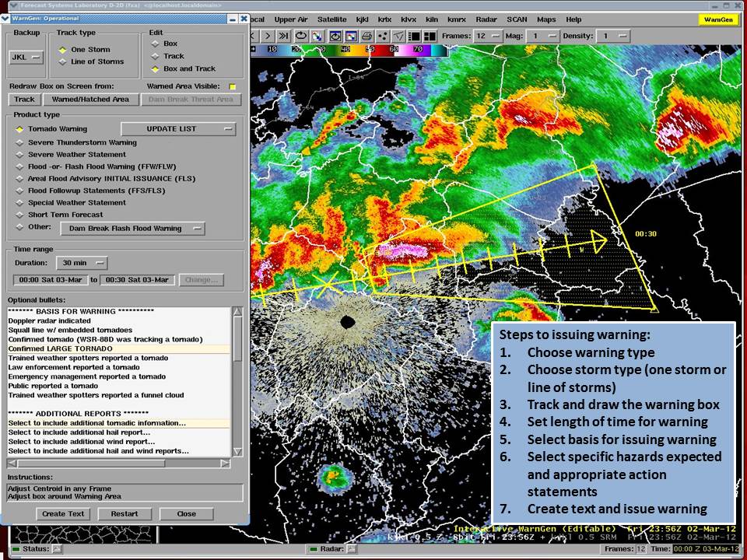Screen dimensions: 747x560
Task: Select 'Confirmed LARGE TORNADO' bullet
Action: click(118, 348)
